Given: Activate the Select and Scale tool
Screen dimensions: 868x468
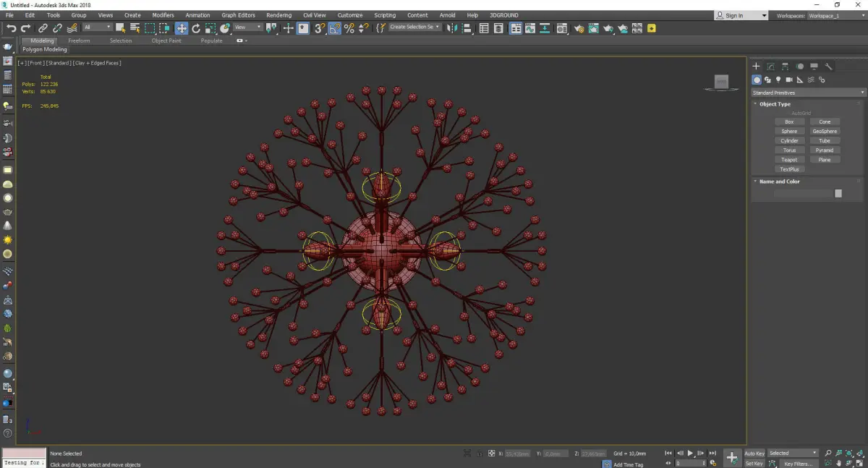Looking at the screenshot, I should 210,28.
